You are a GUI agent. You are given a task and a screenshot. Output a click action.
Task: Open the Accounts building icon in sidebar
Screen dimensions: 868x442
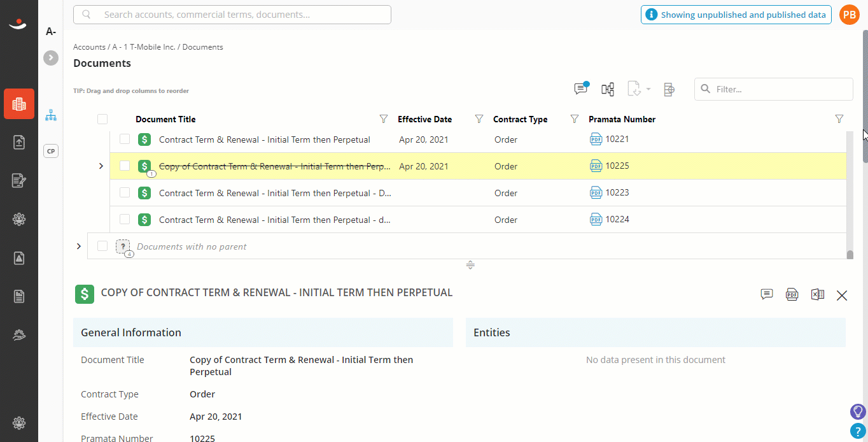[x=19, y=104]
